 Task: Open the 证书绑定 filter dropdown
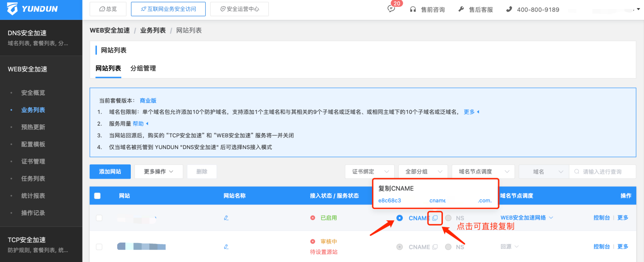pyautogui.click(x=370, y=172)
